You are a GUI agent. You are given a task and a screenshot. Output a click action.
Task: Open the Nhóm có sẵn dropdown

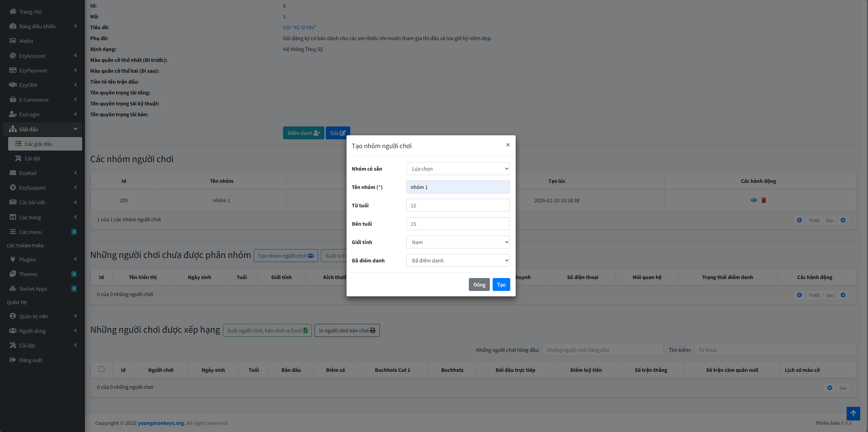[458, 169]
